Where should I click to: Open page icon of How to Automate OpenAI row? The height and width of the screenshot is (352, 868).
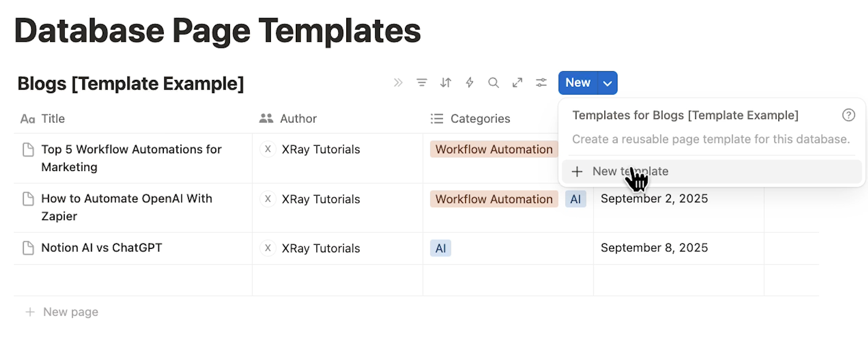[x=28, y=199]
